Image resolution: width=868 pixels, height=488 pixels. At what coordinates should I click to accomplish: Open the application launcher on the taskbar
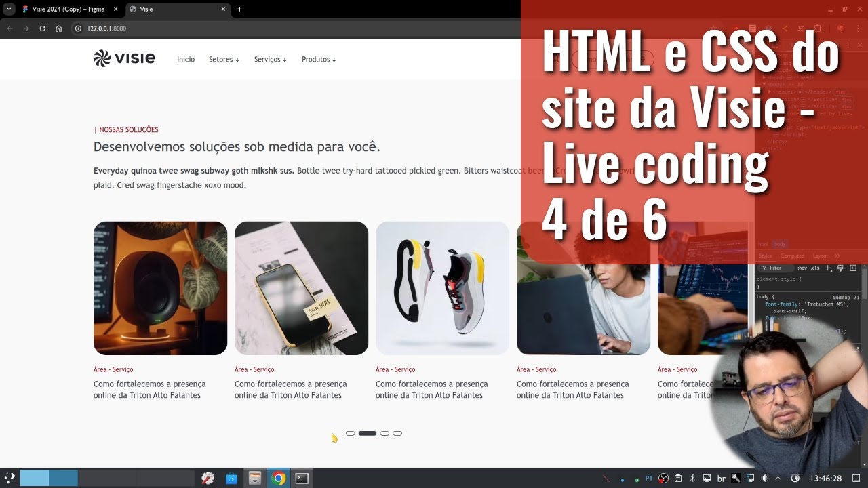9,478
